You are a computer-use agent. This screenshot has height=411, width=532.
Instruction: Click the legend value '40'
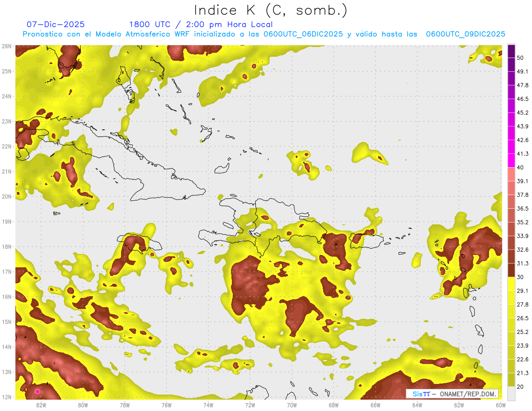point(520,168)
